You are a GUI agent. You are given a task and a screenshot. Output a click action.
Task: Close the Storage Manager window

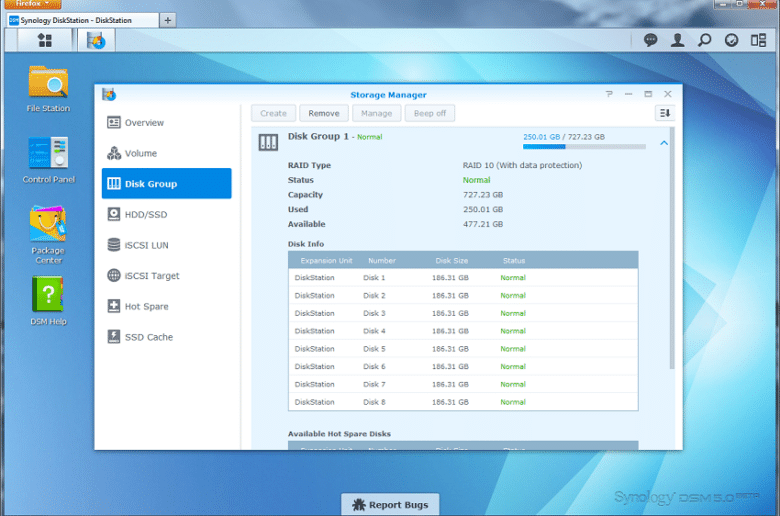(668, 94)
